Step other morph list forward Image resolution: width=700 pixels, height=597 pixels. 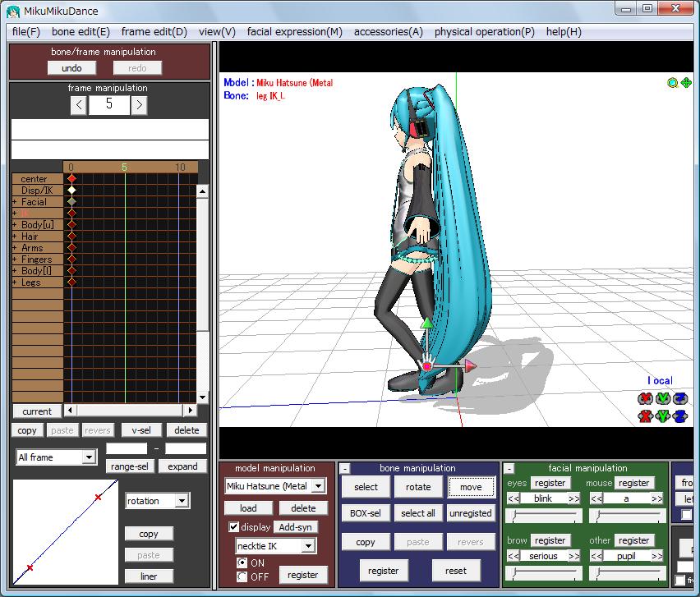[x=656, y=556]
